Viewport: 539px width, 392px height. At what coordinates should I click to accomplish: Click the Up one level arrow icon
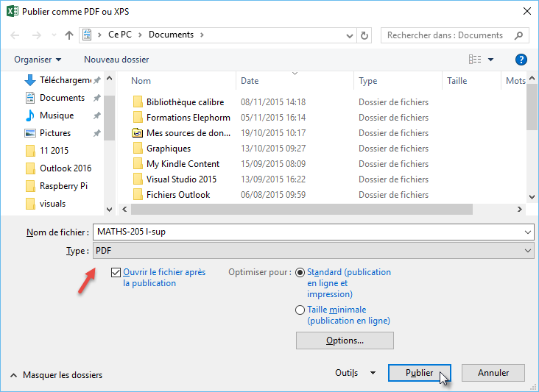69,35
